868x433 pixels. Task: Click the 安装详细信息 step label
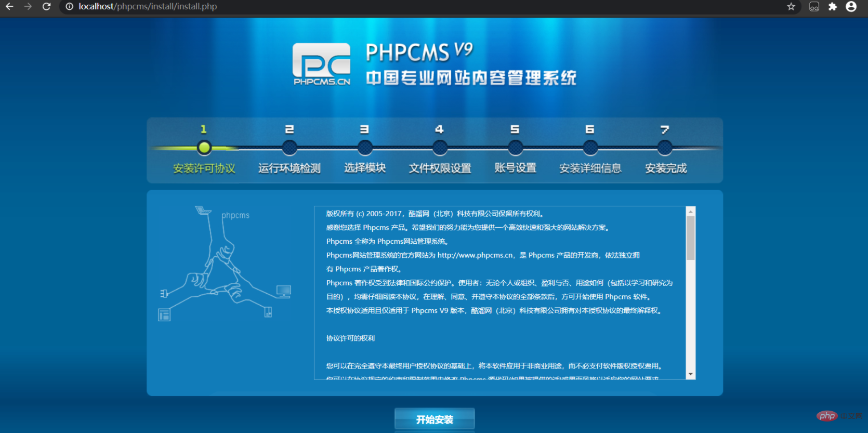click(x=590, y=168)
